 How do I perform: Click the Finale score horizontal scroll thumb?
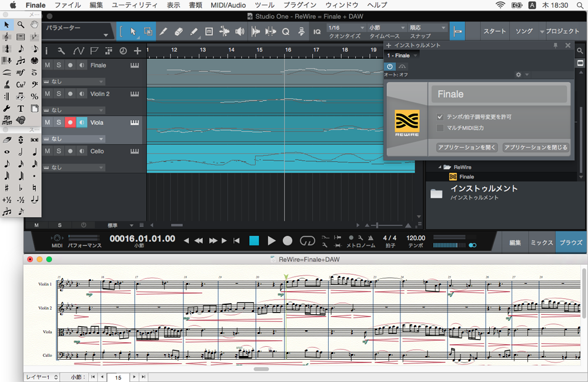tap(262, 369)
